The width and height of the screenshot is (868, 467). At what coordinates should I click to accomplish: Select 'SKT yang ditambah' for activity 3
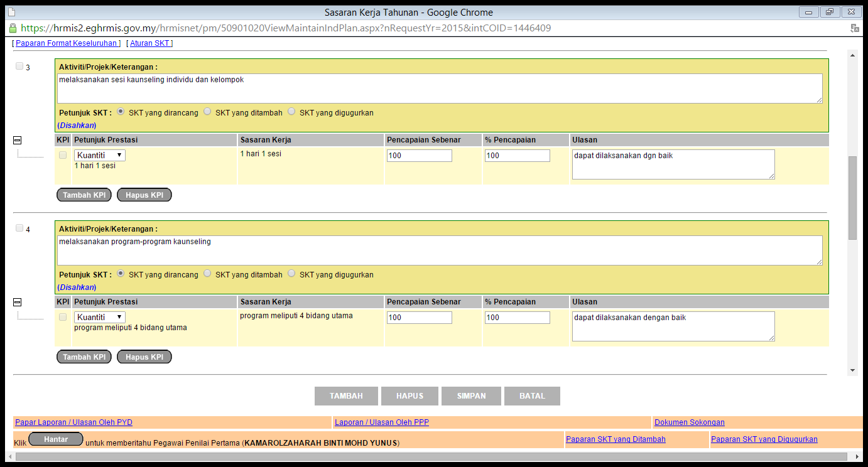point(207,112)
